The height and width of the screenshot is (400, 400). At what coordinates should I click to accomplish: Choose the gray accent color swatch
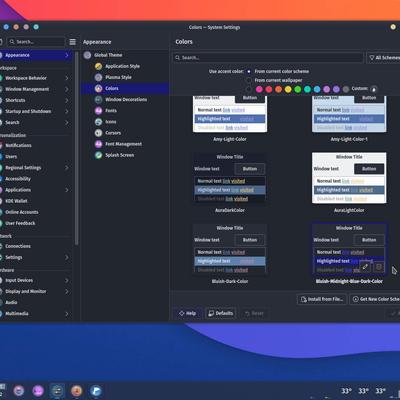(346, 89)
